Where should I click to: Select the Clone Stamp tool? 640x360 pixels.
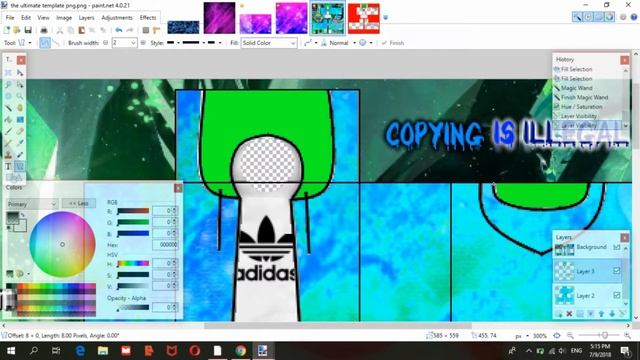coord(8,155)
